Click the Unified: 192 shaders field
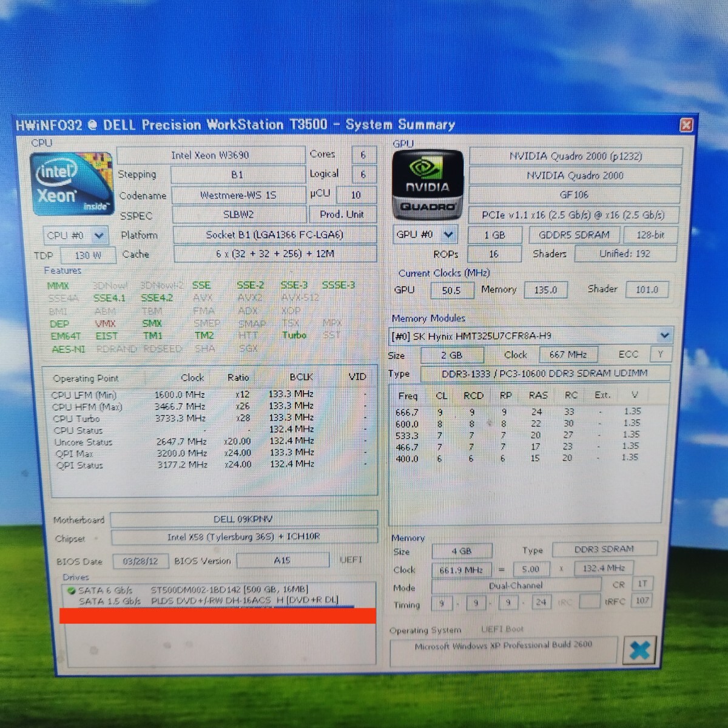Viewport: 728px width, 728px height. [625, 254]
